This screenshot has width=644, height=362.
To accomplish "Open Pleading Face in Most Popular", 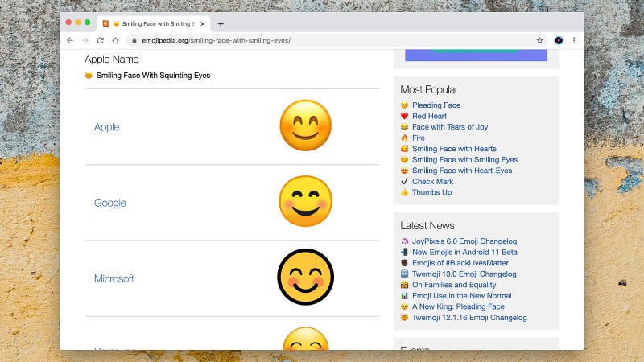I will (436, 105).
